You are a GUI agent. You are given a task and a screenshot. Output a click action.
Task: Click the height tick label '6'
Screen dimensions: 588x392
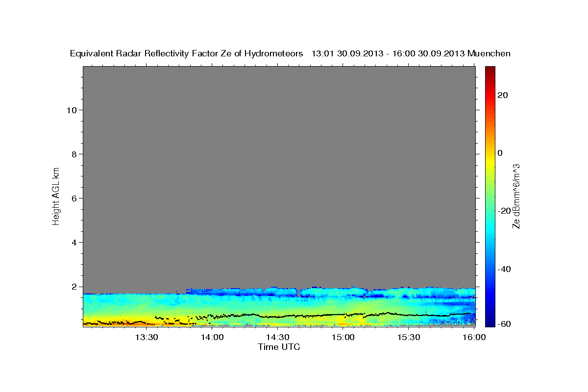[x=74, y=198]
